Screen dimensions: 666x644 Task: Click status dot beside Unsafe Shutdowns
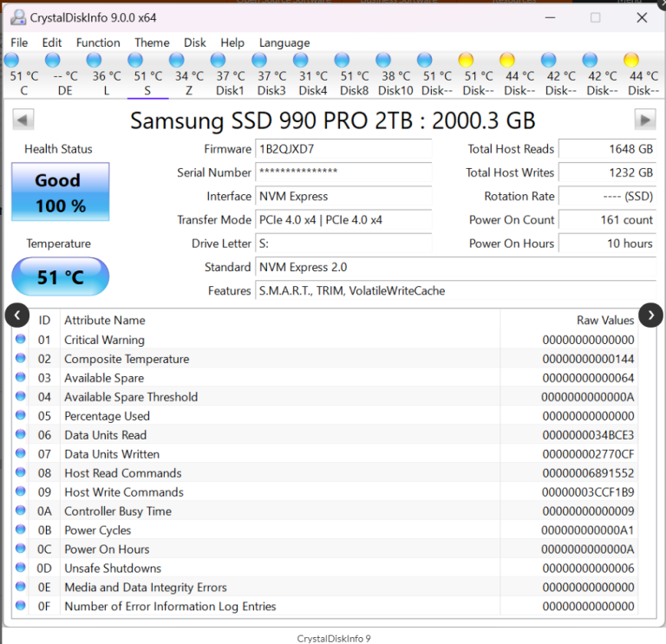(x=21, y=567)
